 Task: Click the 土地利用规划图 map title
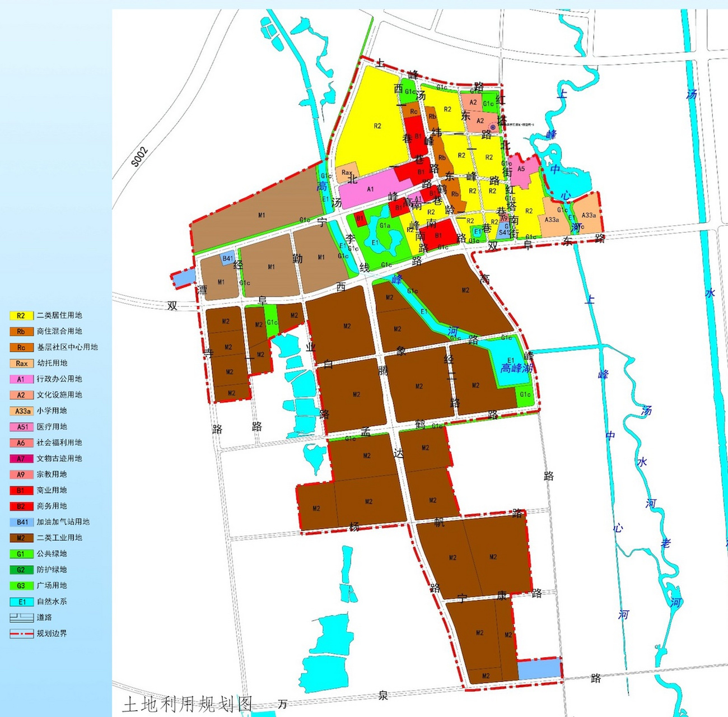tap(188, 704)
